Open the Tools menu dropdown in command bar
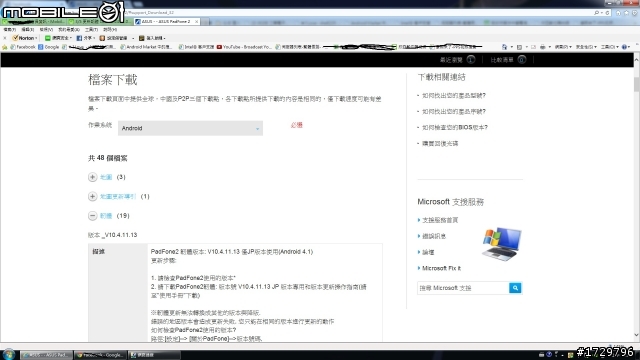The image size is (640, 360). click(x=610, y=47)
